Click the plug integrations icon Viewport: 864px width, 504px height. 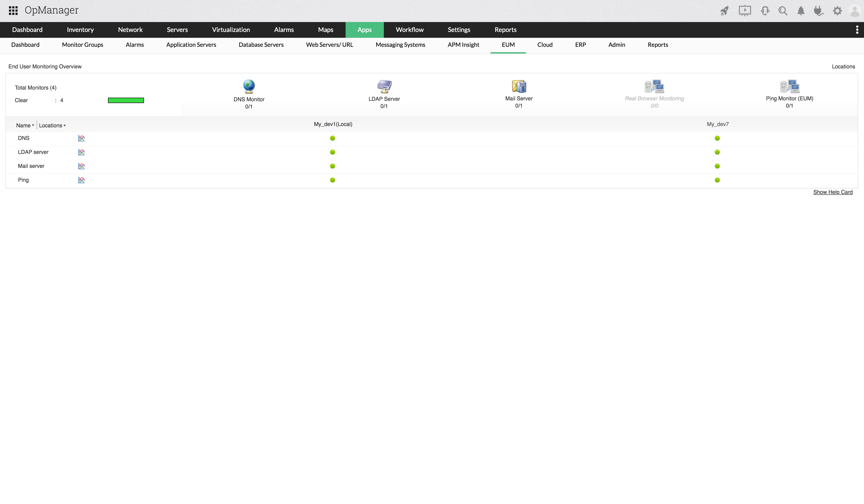(818, 11)
